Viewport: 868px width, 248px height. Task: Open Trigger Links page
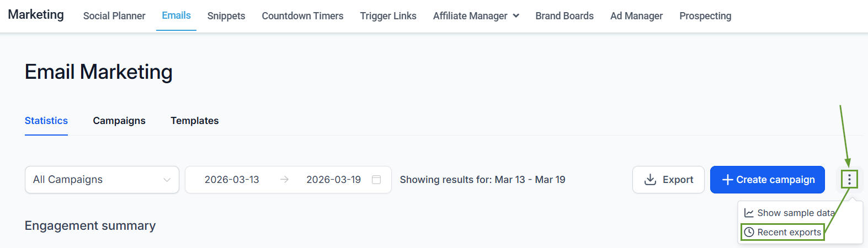pos(388,16)
